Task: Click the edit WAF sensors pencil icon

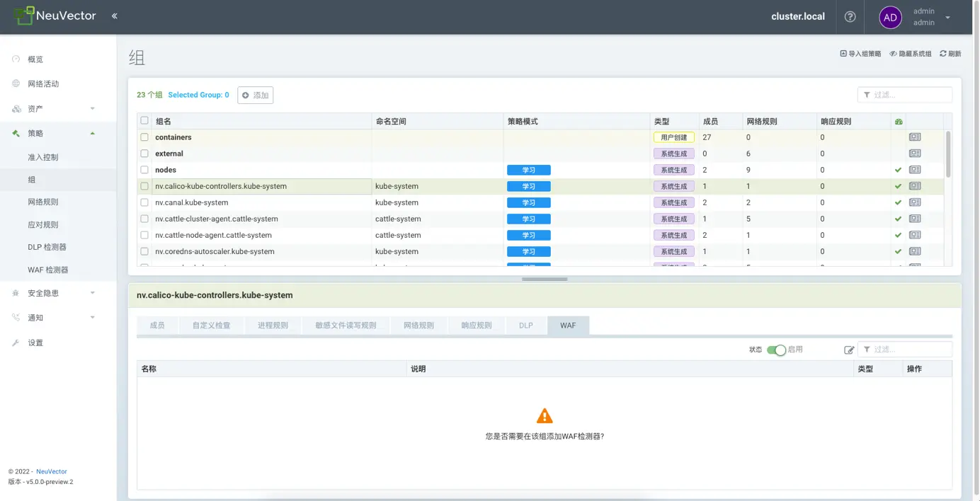Action: (849, 350)
